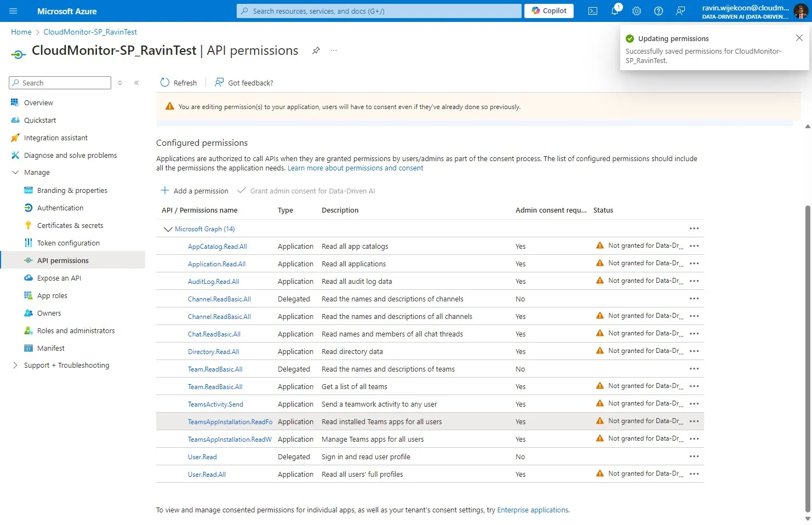Go to Authentication settings
The height and width of the screenshot is (525, 812).
pos(60,208)
